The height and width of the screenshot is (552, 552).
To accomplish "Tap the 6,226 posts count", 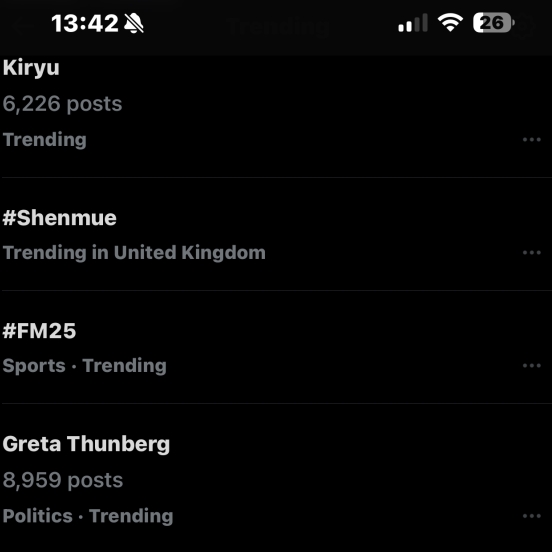I will click(62, 104).
